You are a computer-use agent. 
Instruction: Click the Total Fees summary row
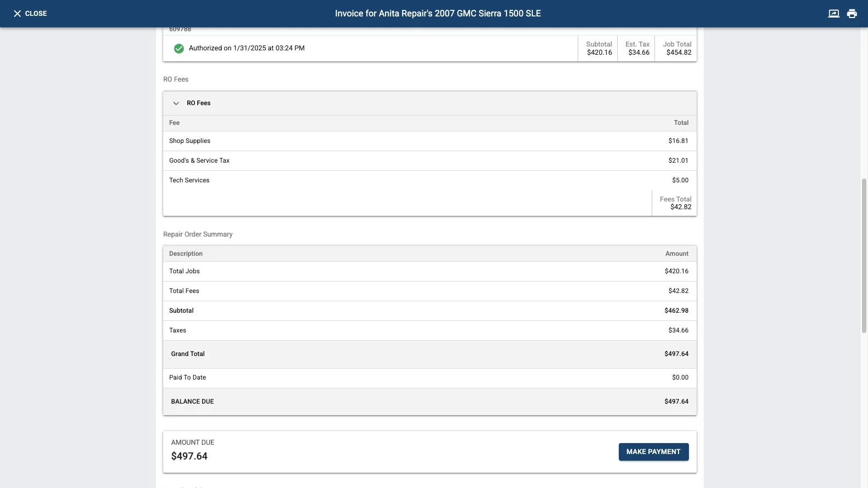(x=430, y=291)
